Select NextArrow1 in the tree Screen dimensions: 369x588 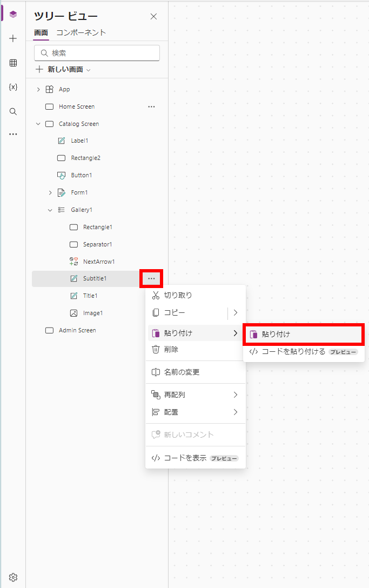99,262
